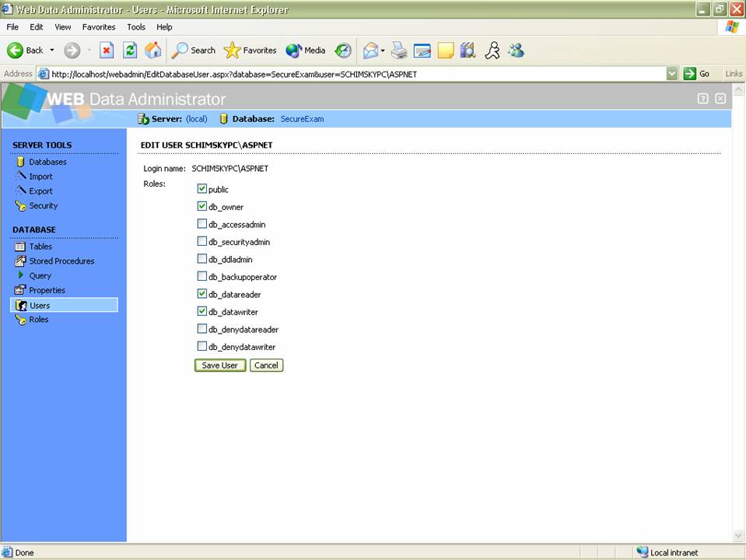Click the AIM running man icon
This screenshot has height=560, width=746.
[x=492, y=50]
